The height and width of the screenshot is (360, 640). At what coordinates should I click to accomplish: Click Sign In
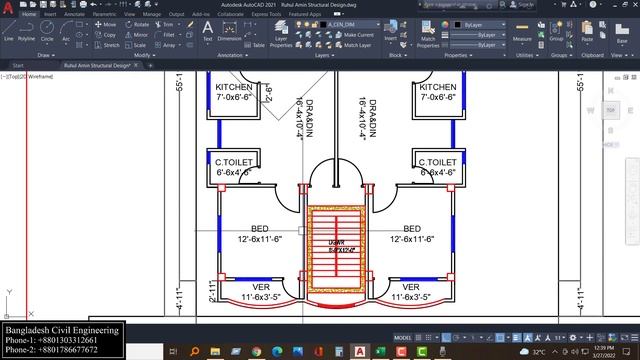pyautogui.click(x=522, y=4)
